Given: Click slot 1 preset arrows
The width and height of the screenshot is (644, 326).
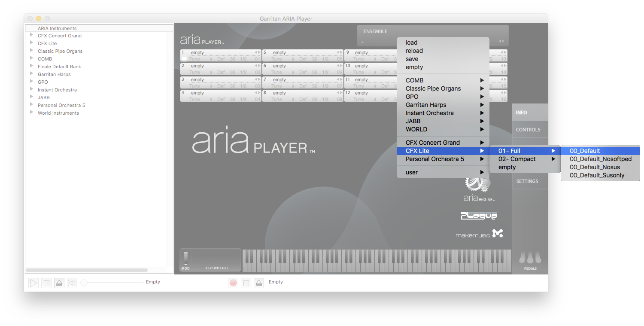Looking at the screenshot, I should [x=258, y=52].
